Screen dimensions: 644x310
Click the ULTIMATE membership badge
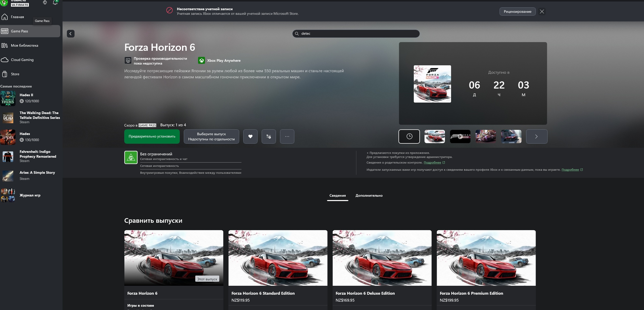pyautogui.click(x=20, y=5)
